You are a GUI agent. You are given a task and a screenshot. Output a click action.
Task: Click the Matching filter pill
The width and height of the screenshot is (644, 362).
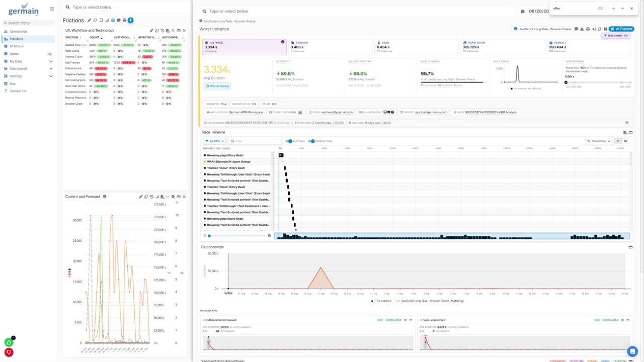coord(616,36)
